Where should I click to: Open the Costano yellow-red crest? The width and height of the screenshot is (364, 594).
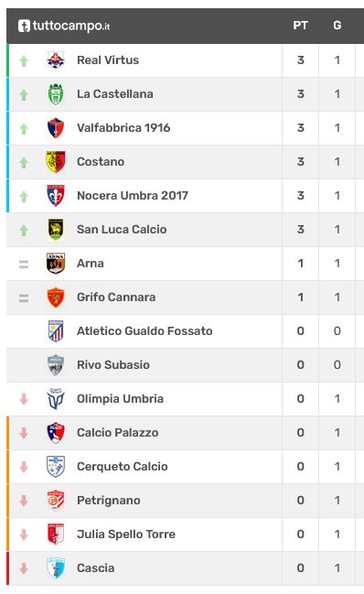point(56,162)
